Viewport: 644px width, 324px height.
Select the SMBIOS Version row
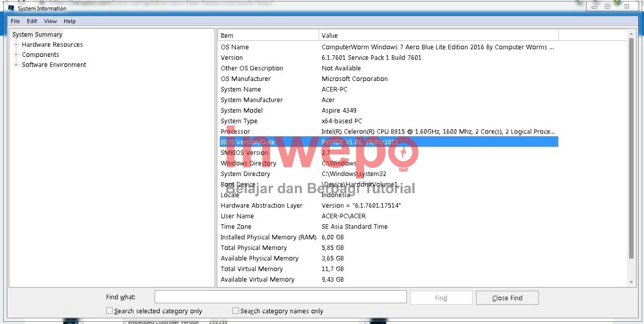(388, 153)
